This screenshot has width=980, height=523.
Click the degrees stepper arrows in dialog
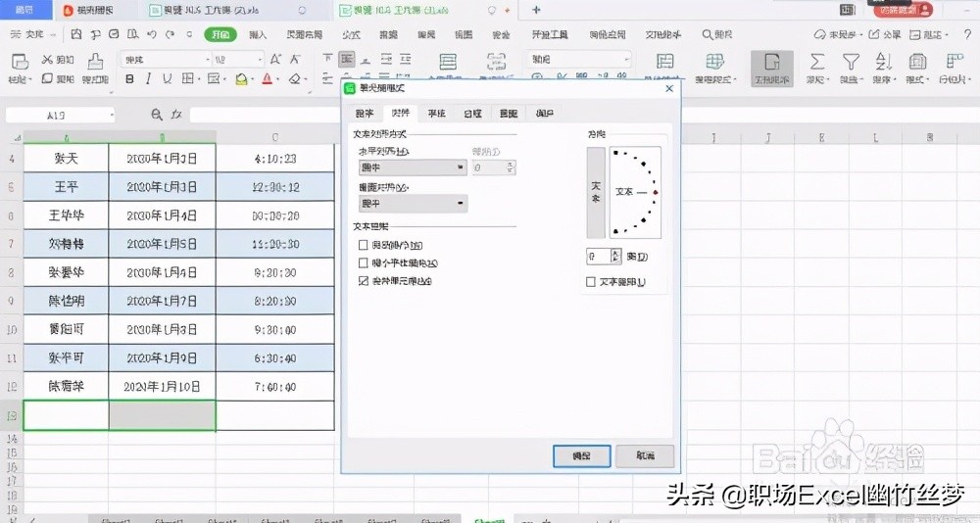point(615,257)
